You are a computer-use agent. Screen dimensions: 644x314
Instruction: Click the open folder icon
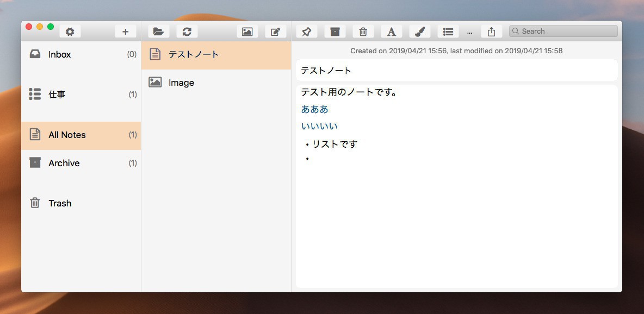[158, 32]
